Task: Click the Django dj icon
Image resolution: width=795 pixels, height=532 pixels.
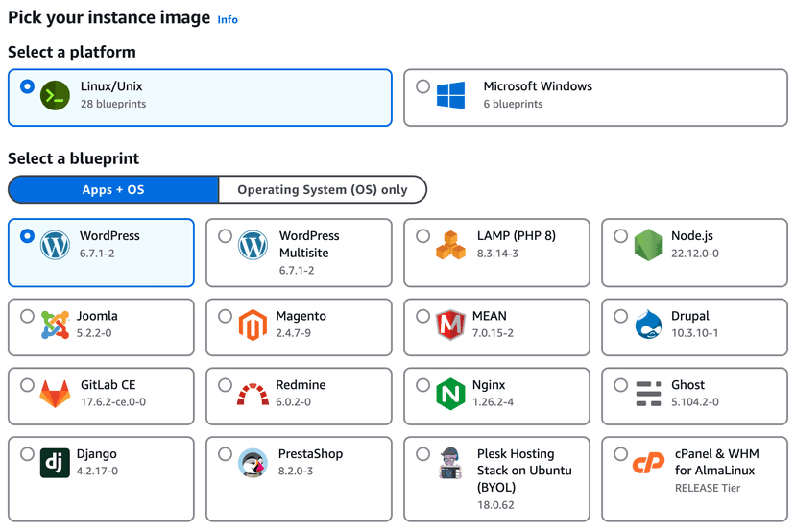Action: 55,463
